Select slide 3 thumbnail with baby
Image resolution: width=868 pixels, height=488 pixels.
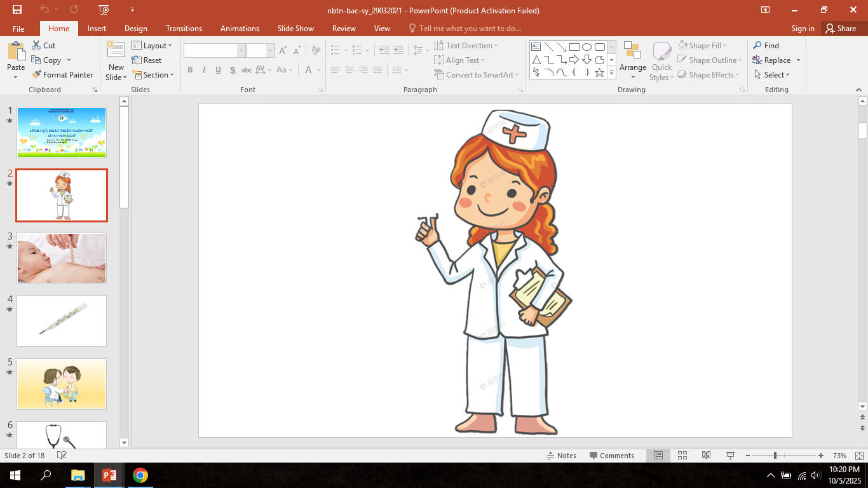[62, 258]
